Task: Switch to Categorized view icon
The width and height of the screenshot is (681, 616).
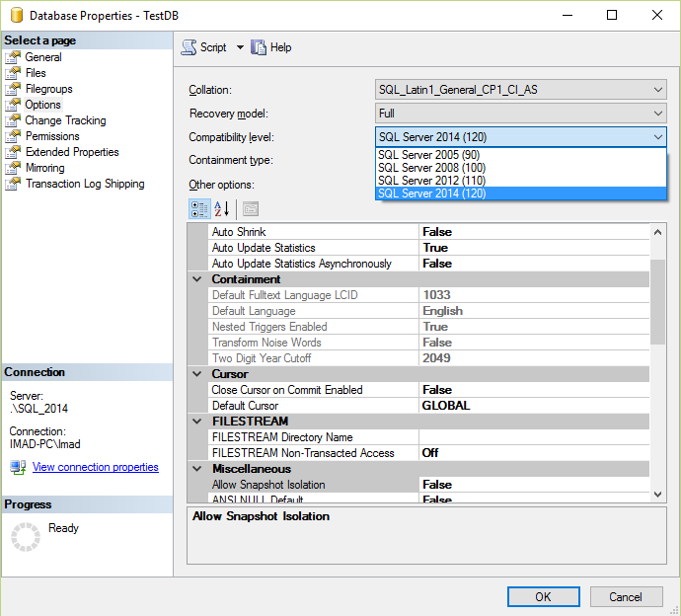Action: coord(199,209)
